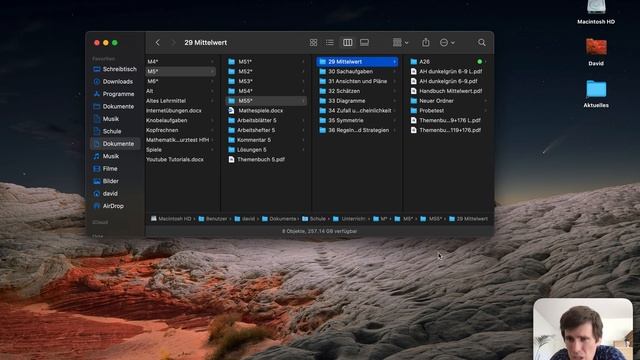Go forward in Finder history
The height and width of the screenshot is (360, 640).
click(173, 42)
